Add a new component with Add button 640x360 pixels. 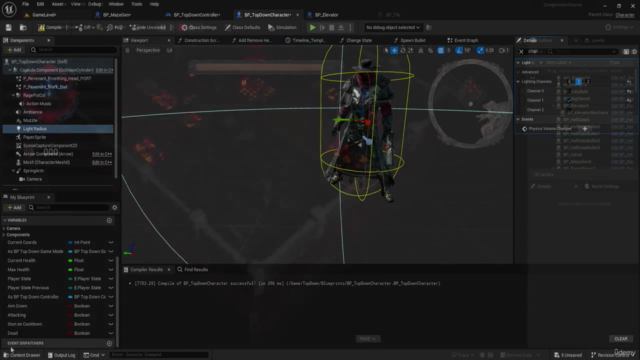point(14,50)
